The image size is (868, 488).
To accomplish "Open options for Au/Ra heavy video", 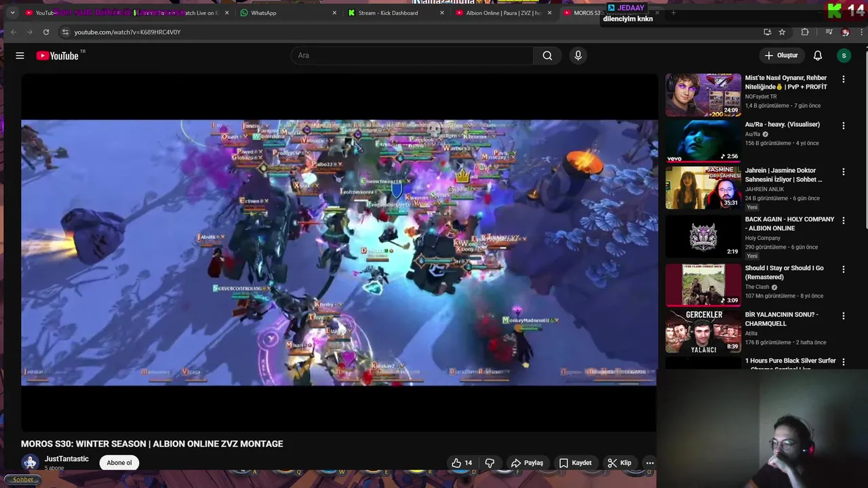I will pos(844,125).
